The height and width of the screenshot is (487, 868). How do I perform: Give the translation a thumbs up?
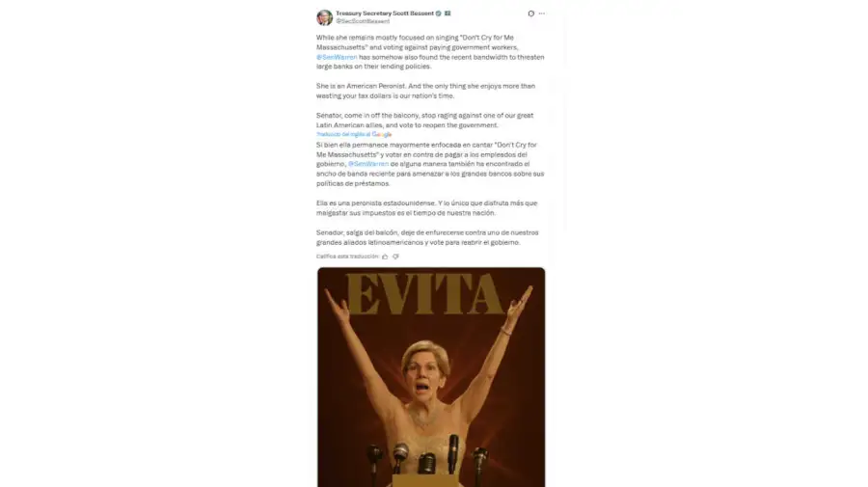click(x=385, y=257)
